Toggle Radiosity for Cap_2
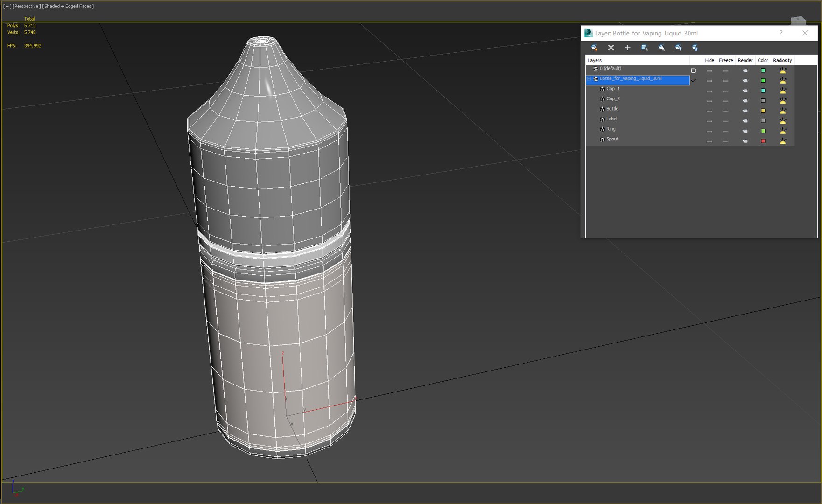 coord(783,101)
